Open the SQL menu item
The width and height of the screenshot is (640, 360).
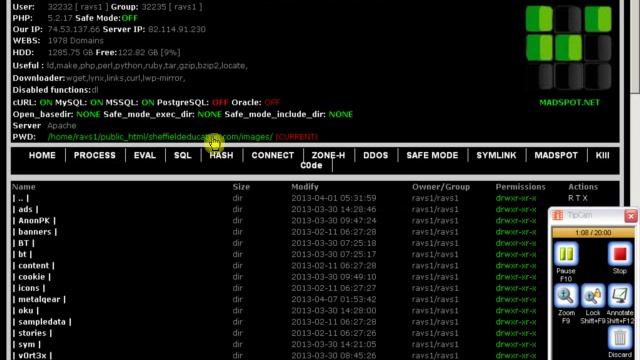point(182,155)
